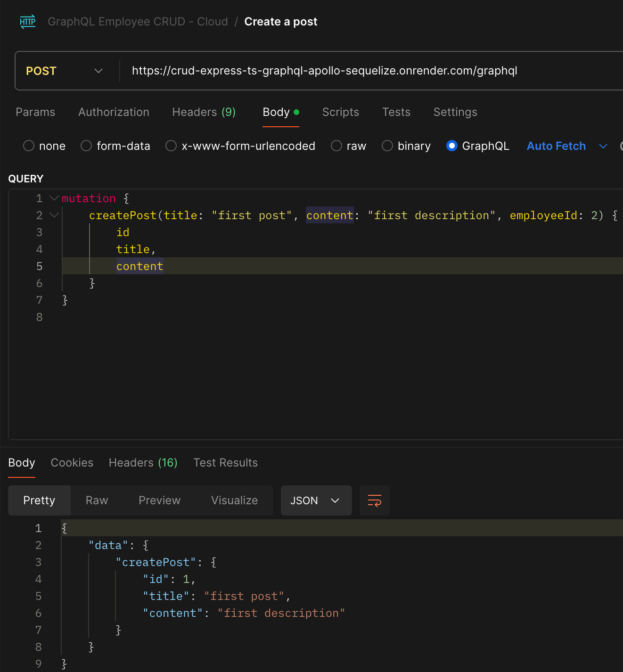Screen dimensions: 623x672
Task: Click the mutation keyword in query
Action: (89, 198)
